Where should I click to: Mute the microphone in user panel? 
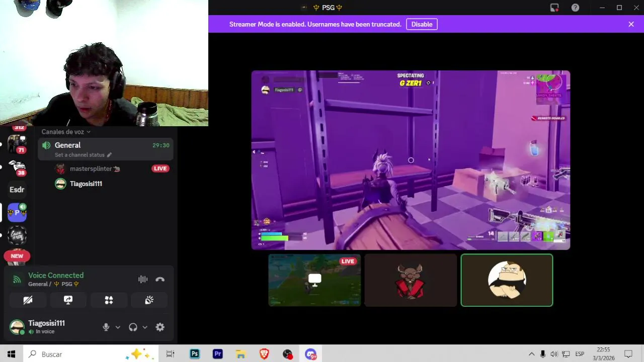[106, 327]
